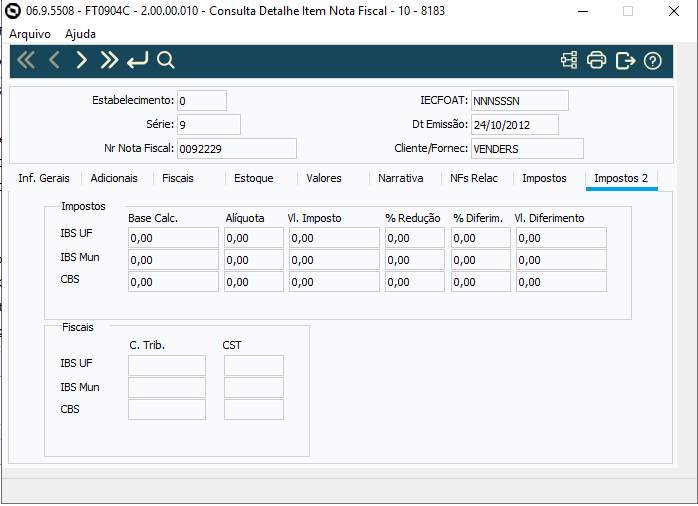
Task: Click IBS Mun Vl. Imposto field
Action: (334, 259)
